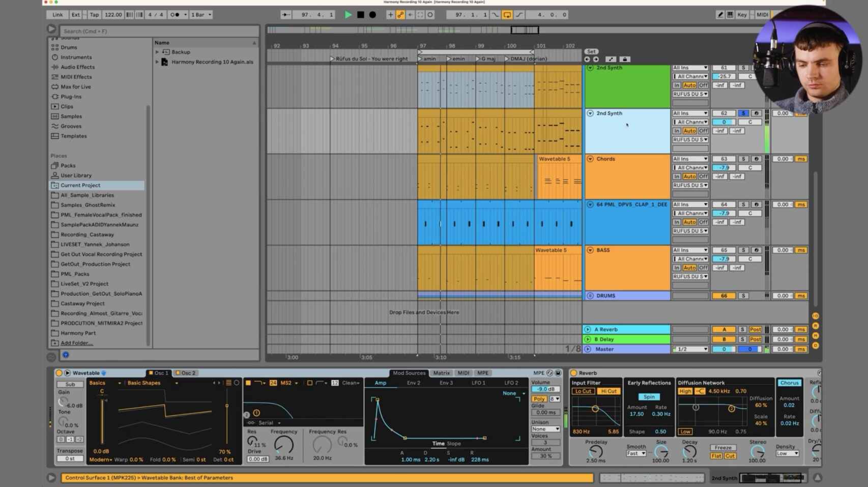The width and height of the screenshot is (868, 487).
Task: Open Samples category in browser
Action: (x=71, y=117)
